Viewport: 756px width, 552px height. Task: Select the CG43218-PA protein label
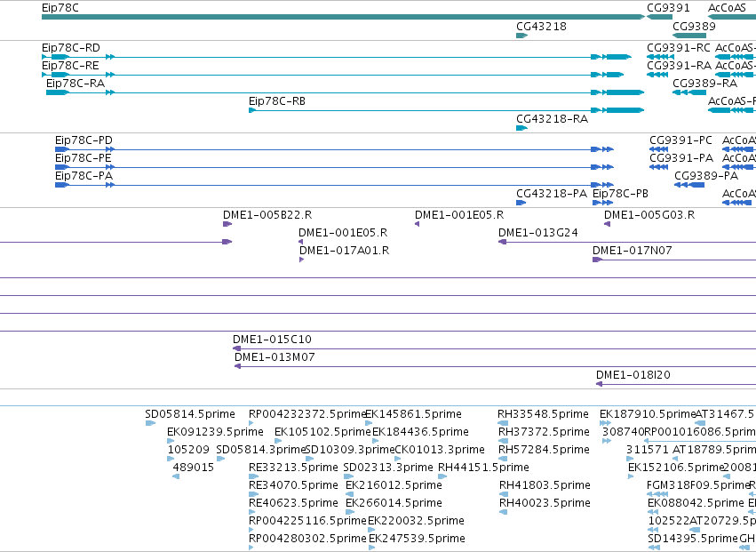(552, 194)
